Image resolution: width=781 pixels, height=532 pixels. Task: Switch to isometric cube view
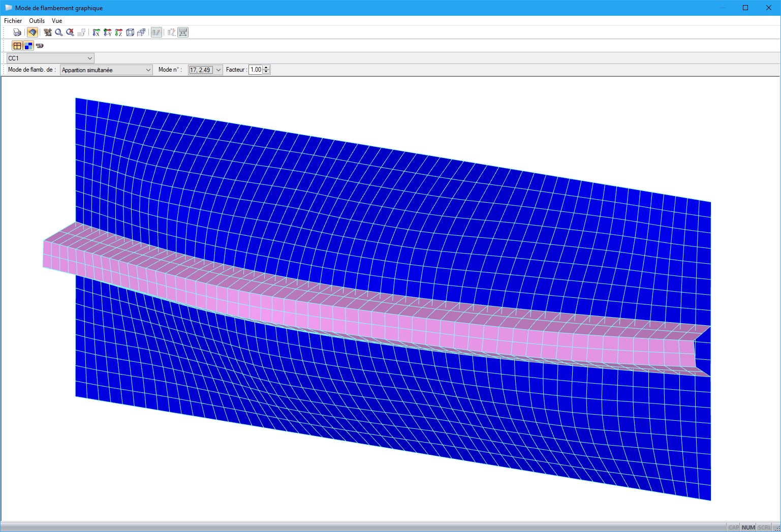130,33
